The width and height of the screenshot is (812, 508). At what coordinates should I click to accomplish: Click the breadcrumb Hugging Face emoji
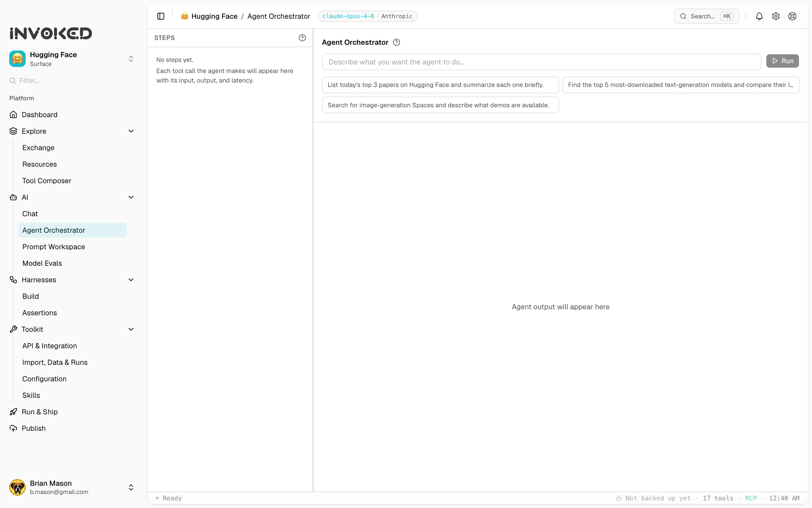[x=185, y=16]
